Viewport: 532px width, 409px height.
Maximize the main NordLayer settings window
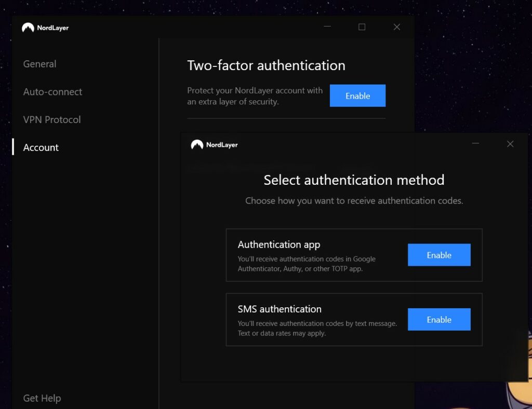click(362, 27)
